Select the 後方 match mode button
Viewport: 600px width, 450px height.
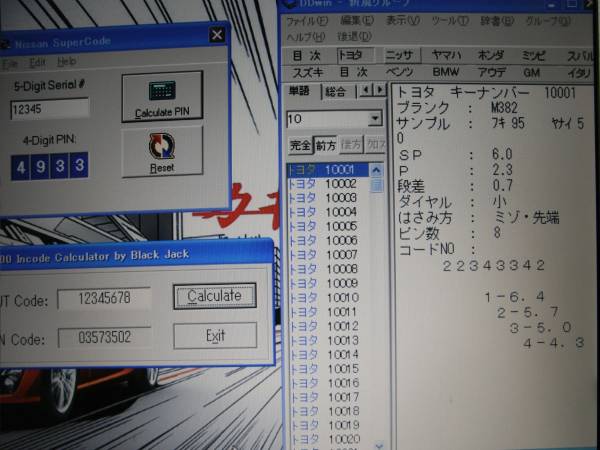351,145
